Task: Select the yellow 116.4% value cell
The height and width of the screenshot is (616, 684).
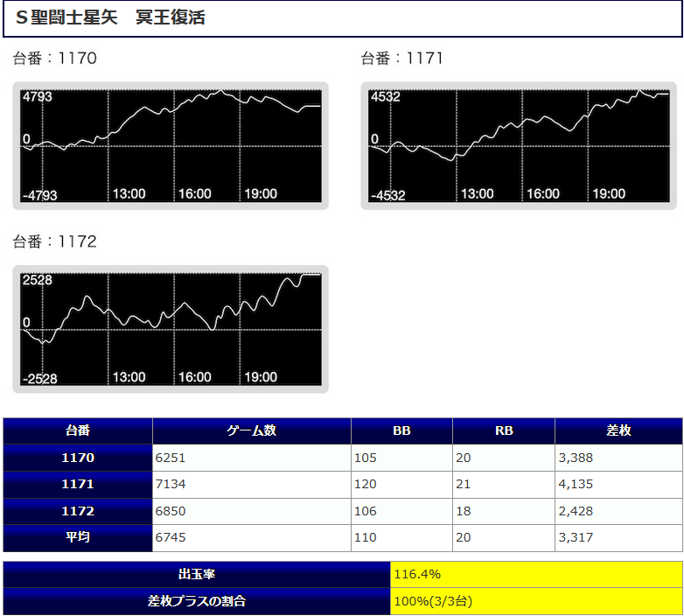Action: click(x=536, y=575)
